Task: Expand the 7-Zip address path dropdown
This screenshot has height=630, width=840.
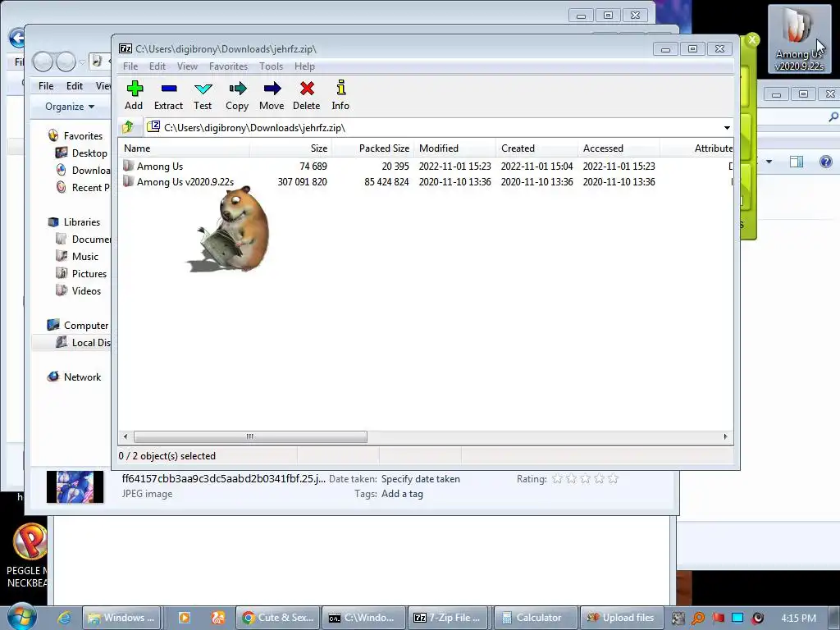Action: point(727,128)
